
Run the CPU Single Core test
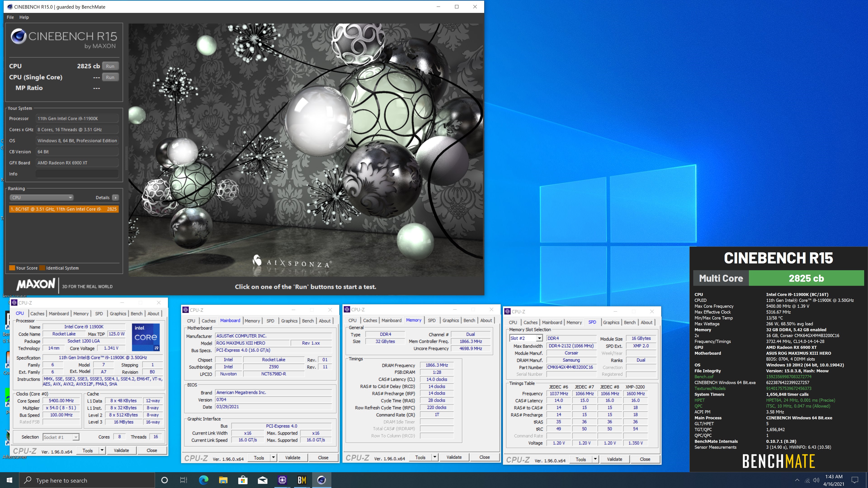[110, 77]
